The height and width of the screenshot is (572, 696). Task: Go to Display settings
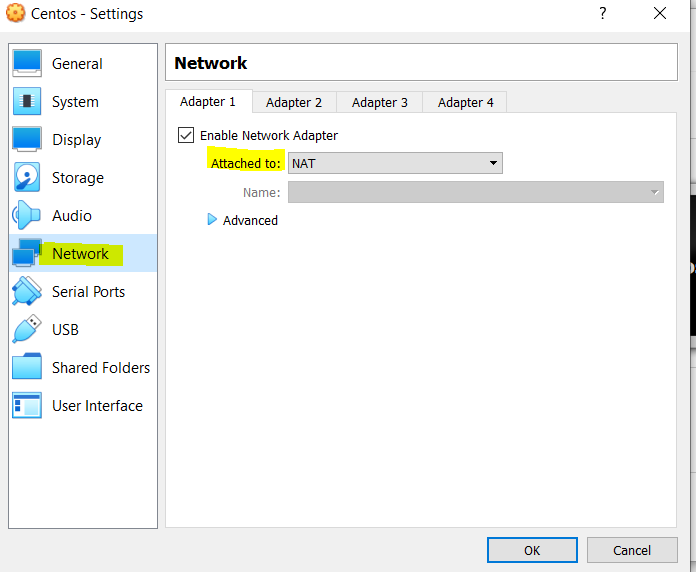[83, 139]
